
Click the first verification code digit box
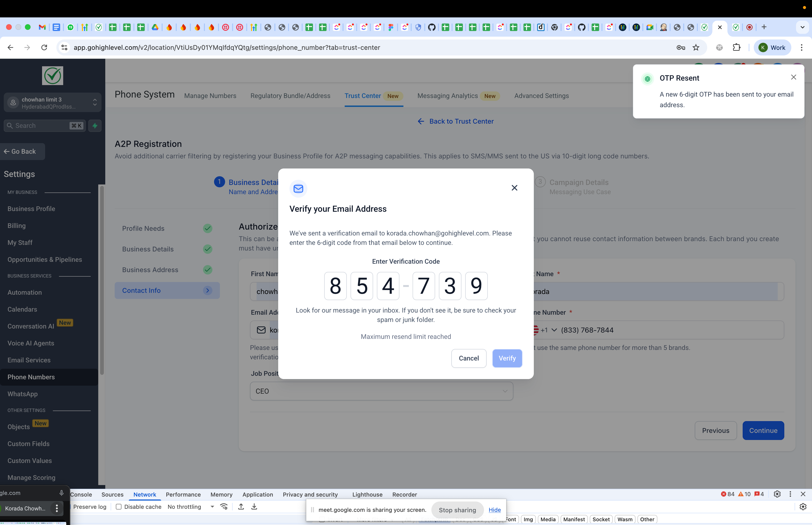coord(335,286)
